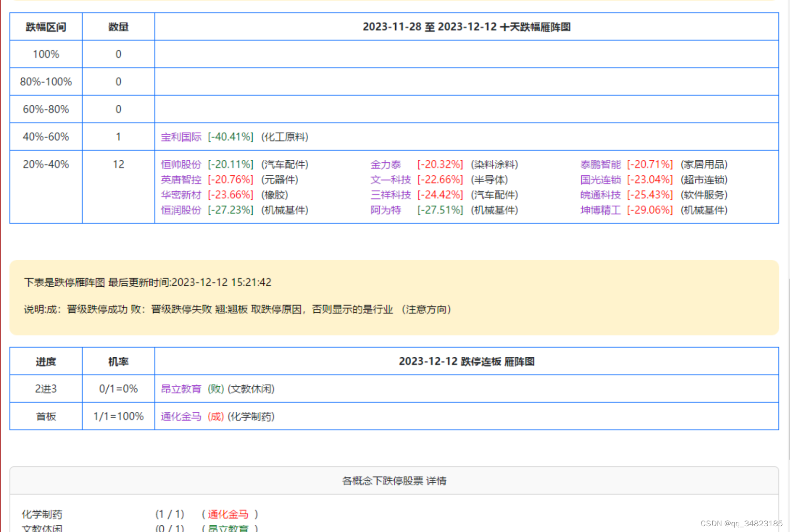Image resolution: width=790 pixels, height=532 pixels.
Task: Click the 1/1=100% probability cell
Action: pyautogui.click(x=118, y=416)
